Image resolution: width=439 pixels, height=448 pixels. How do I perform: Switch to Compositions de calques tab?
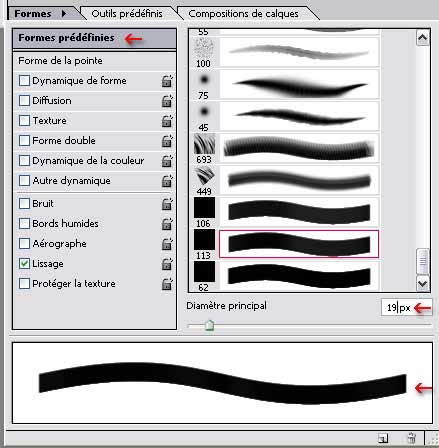point(244,14)
